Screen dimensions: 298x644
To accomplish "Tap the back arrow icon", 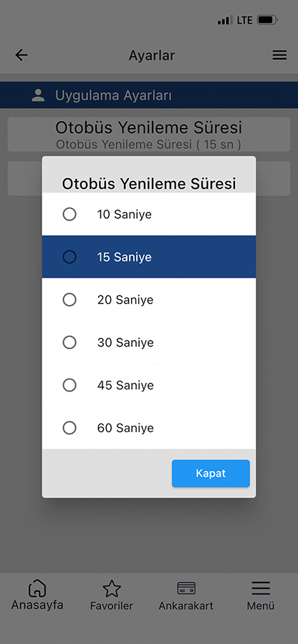I will pyautogui.click(x=21, y=55).
